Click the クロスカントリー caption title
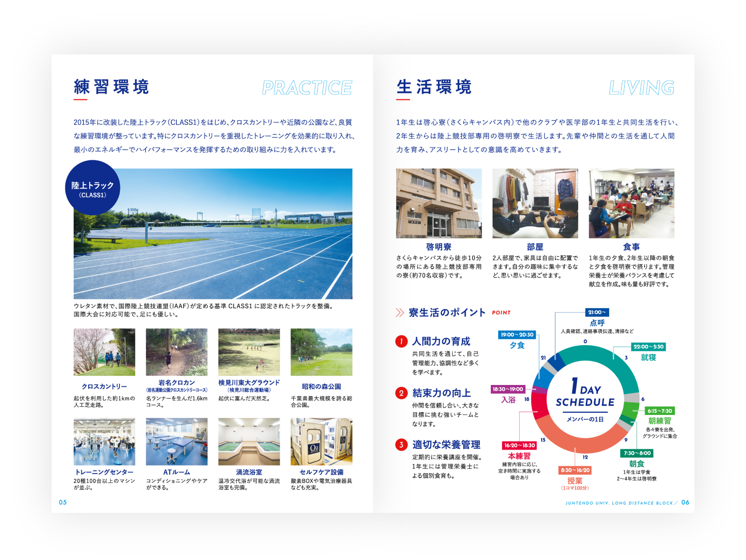 (104, 386)
